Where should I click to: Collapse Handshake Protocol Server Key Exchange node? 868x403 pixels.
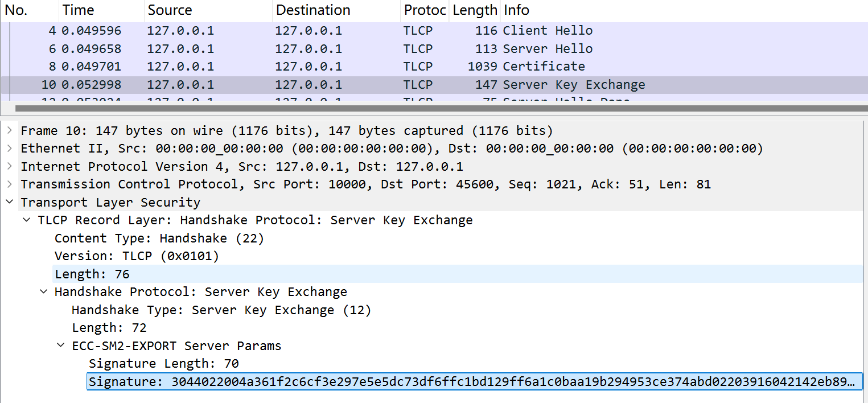click(43, 292)
